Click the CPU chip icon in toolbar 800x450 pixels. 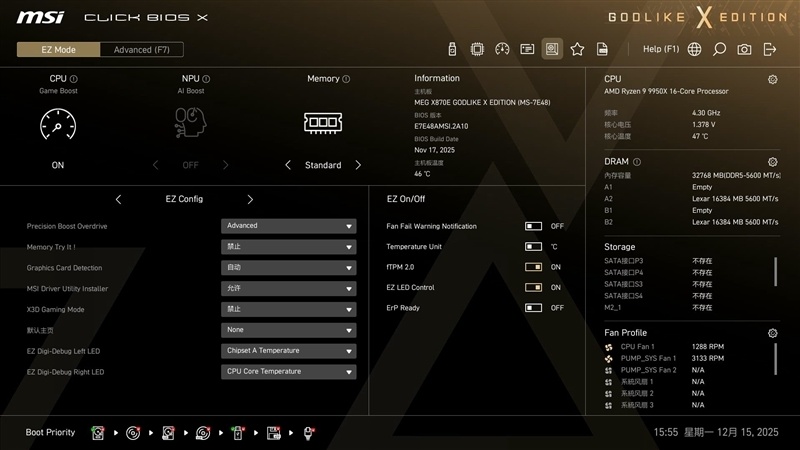477,49
